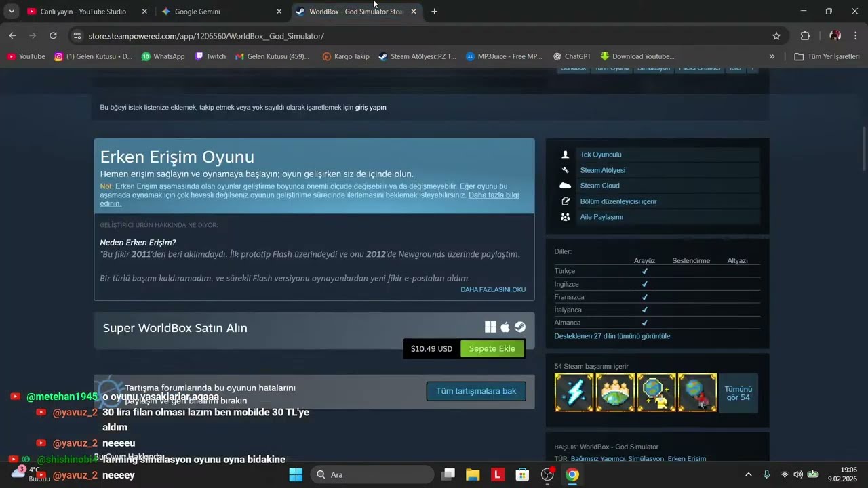Close the Google Gemini tab
Image resolution: width=868 pixels, height=488 pixels.
pyautogui.click(x=279, y=12)
